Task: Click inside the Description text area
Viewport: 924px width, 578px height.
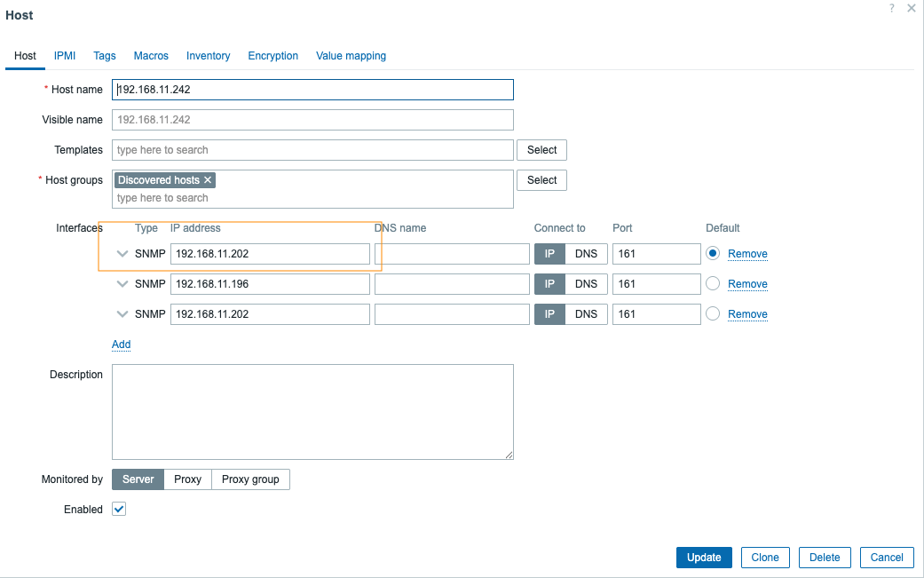Action: coord(312,411)
